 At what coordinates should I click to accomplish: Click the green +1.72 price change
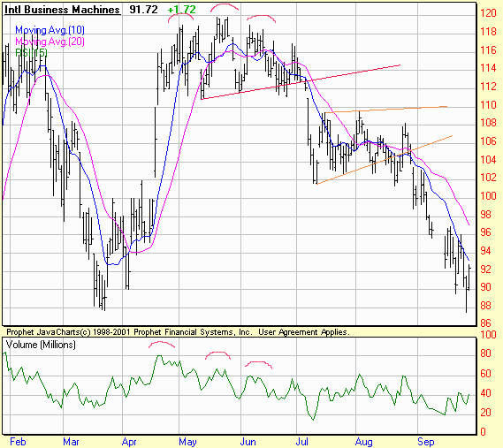point(181,10)
